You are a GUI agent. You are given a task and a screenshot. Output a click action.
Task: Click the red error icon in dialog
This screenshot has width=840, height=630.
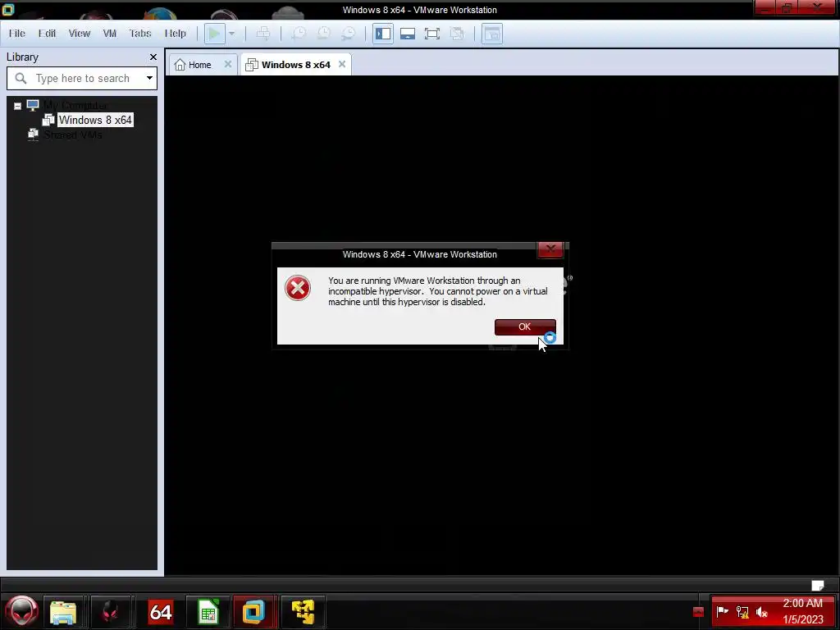pos(298,288)
